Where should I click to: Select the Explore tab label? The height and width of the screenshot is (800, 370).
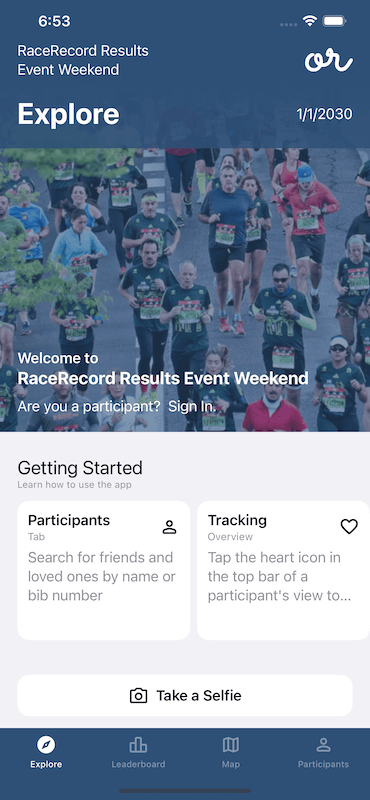point(46,764)
